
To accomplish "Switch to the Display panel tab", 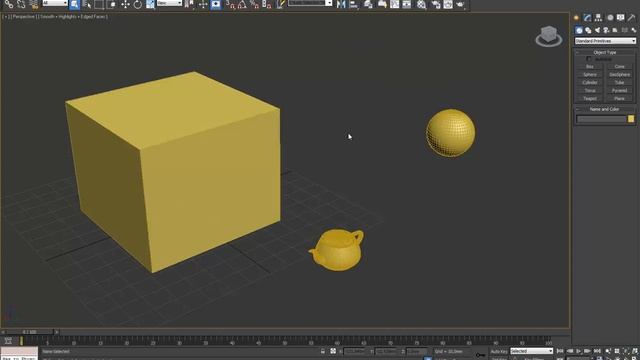I will click(x=620, y=18).
